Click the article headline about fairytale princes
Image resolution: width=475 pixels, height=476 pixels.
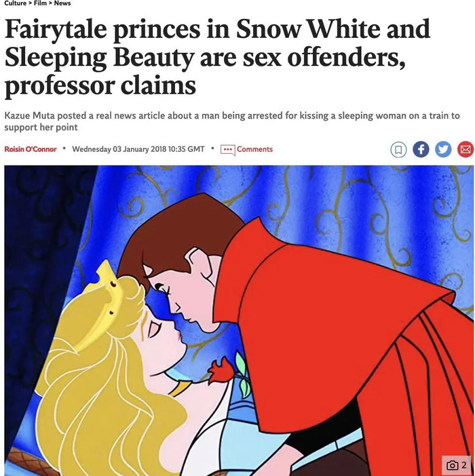point(217,57)
